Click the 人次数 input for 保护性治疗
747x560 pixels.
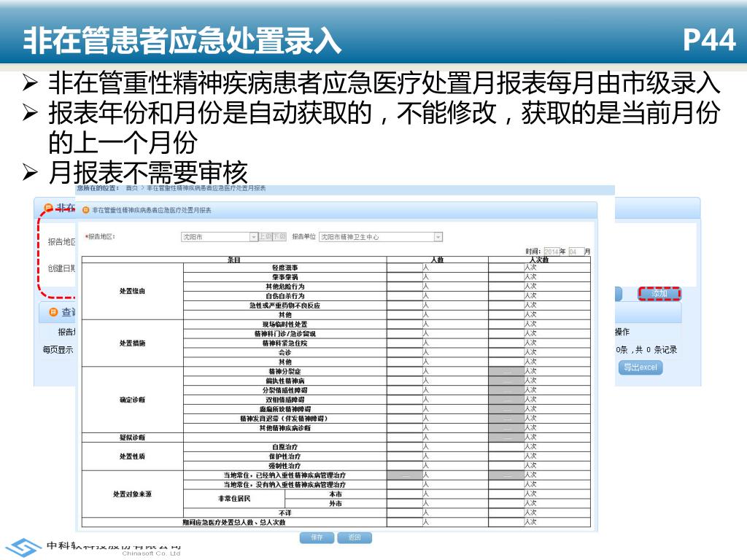coord(506,456)
